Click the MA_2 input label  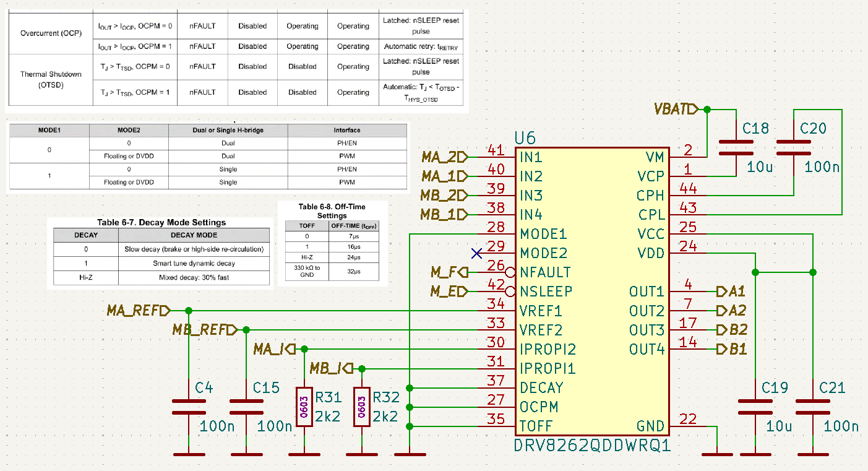[x=445, y=156]
